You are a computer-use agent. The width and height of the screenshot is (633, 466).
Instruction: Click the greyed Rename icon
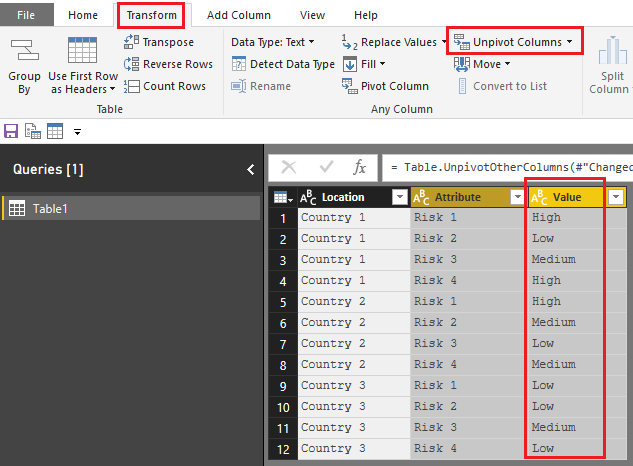(239, 86)
